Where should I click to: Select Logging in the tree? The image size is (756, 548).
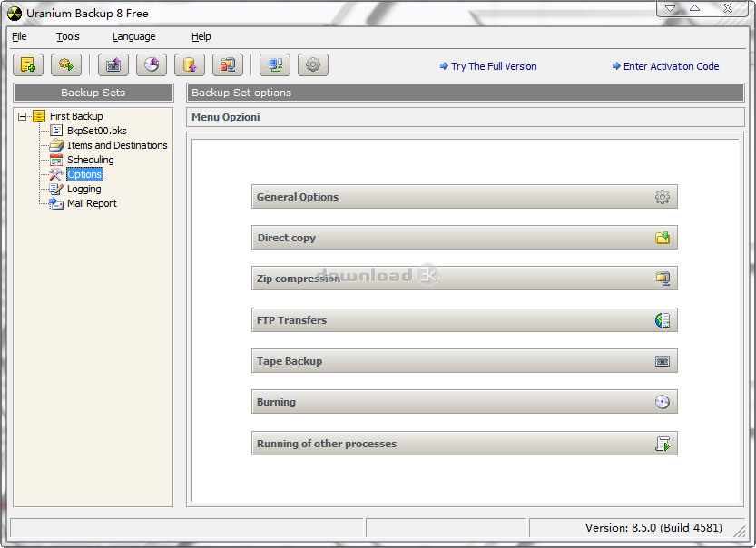pyautogui.click(x=84, y=189)
